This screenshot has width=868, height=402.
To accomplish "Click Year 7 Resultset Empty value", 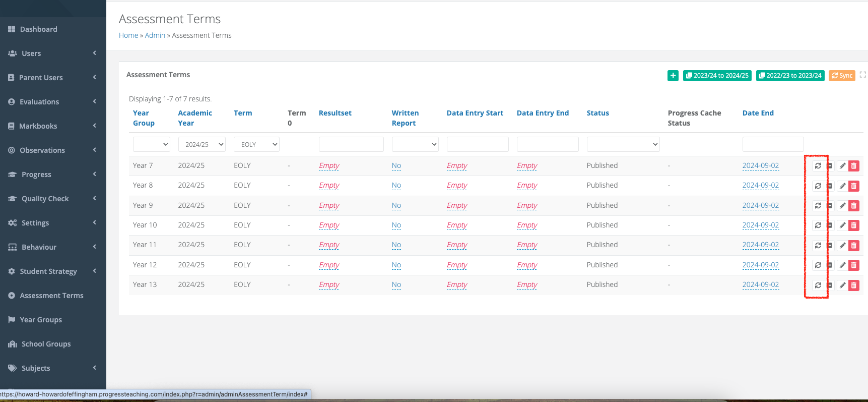I will coord(329,165).
